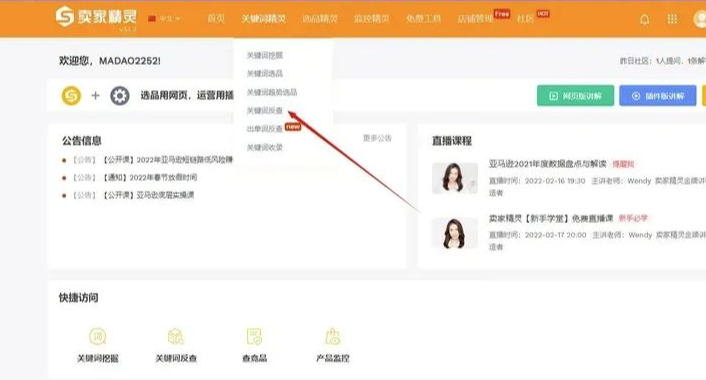Open the 关键词精灵 menu
The image size is (706, 380).
click(263, 18)
